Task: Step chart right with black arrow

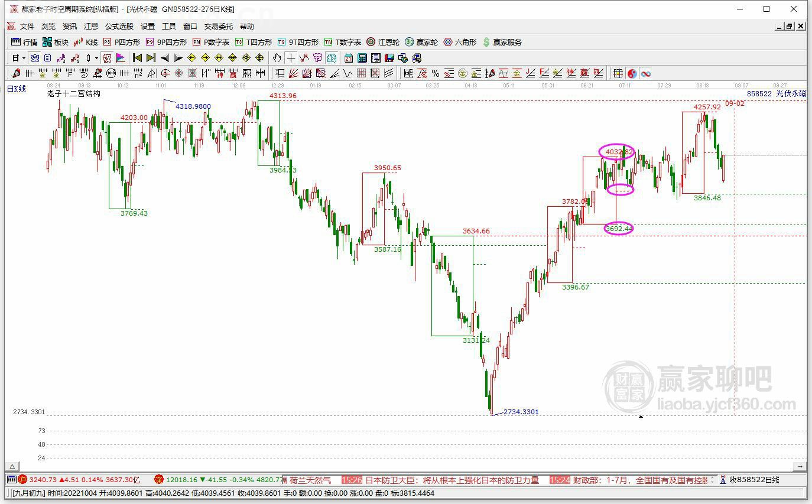Action: (178, 58)
